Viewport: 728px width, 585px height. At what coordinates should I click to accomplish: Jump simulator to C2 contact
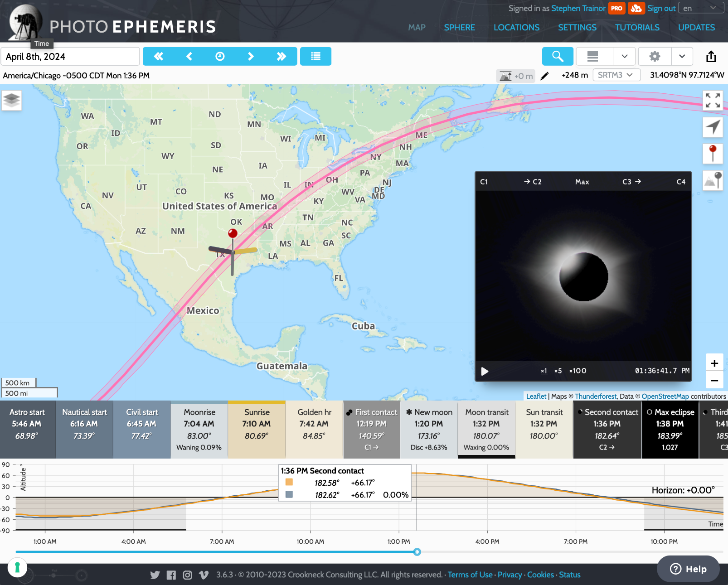click(x=533, y=182)
